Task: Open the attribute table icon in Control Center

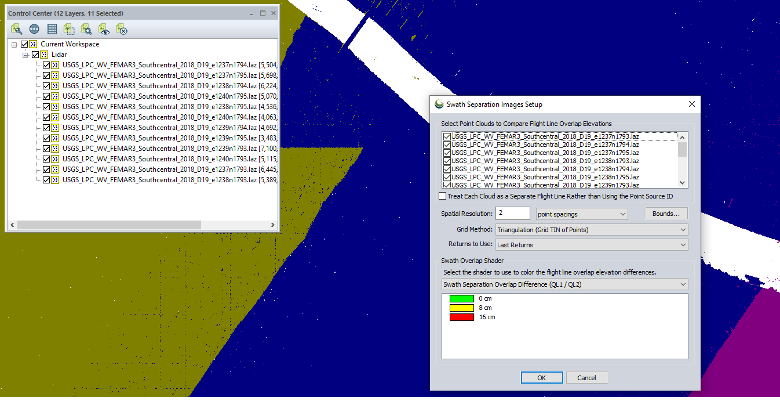Action: point(52,29)
